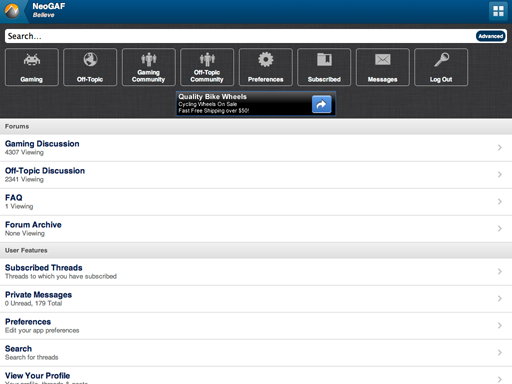The height and width of the screenshot is (384, 512).
Task: Expand the Forum Archive row chevron
Action: click(x=499, y=229)
